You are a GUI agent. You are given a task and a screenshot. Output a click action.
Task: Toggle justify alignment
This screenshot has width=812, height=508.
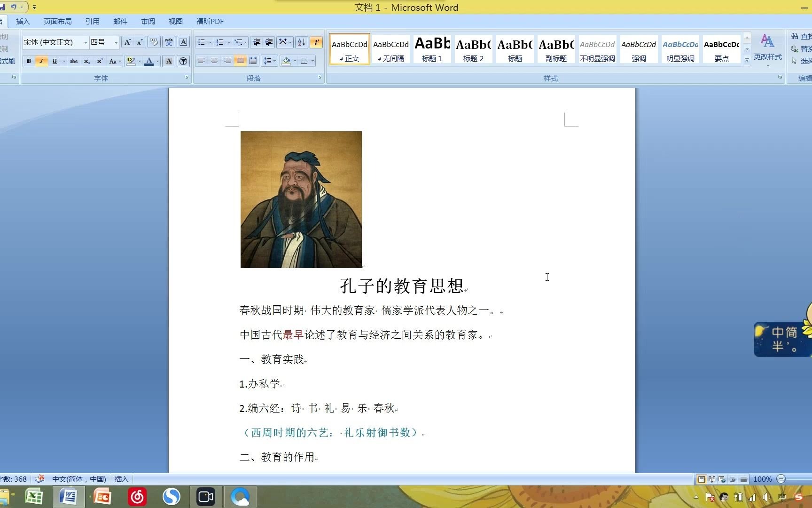[x=241, y=61]
